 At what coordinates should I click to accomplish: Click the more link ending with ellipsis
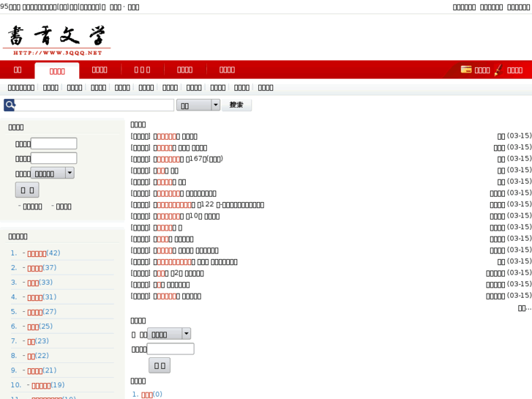[x=525, y=308]
